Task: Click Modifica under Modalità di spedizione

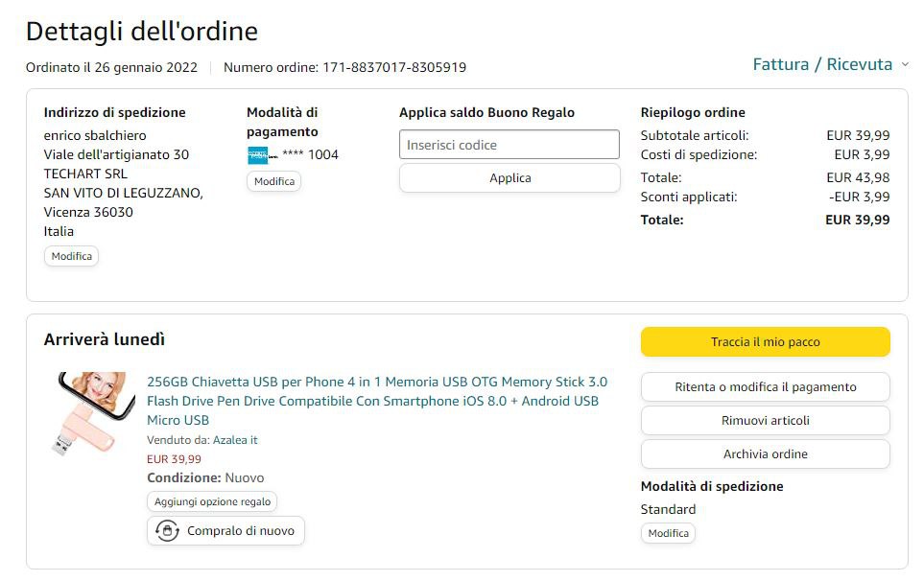Action: [x=668, y=533]
